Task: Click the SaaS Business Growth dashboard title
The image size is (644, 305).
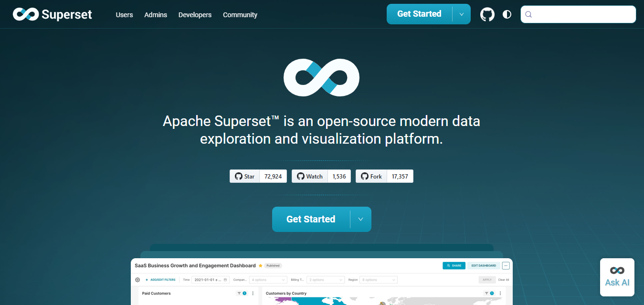Action: tap(195, 265)
